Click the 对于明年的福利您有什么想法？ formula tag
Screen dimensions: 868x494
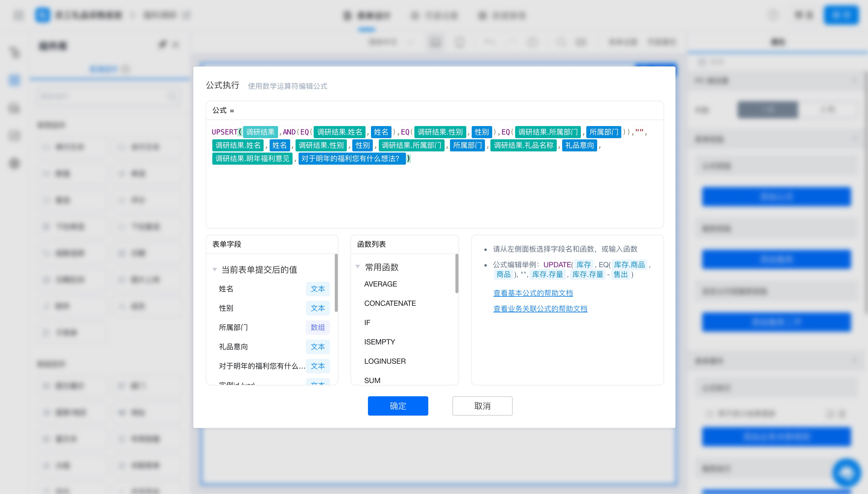point(352,158)
